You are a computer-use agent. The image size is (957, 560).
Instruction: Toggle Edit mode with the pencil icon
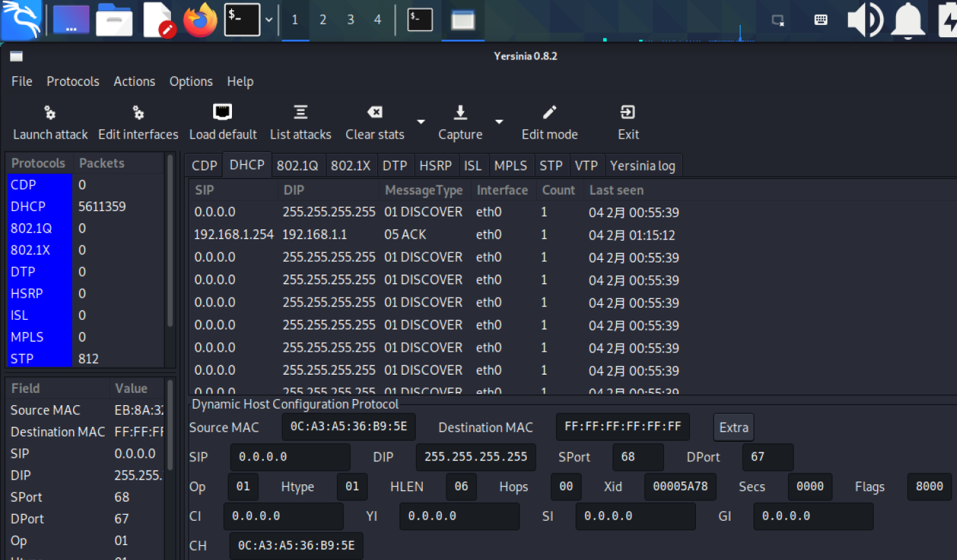pyautogui.click(x=549, y=113)
